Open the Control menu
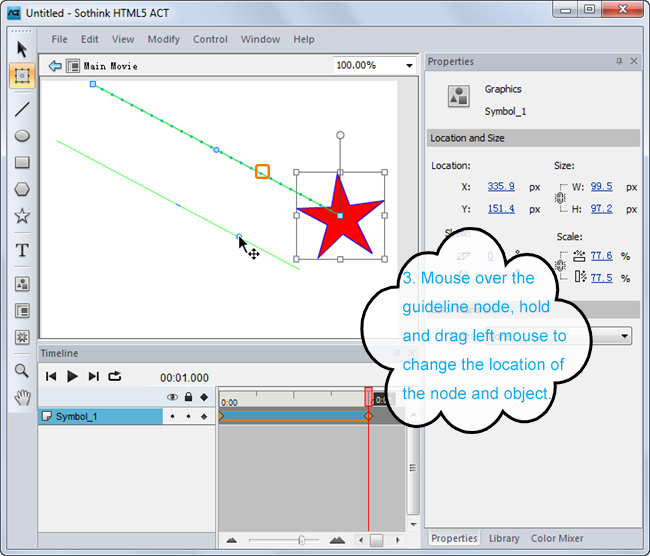Screen dimensions: 650x556 pyautogui.click(x=210, y=39)
